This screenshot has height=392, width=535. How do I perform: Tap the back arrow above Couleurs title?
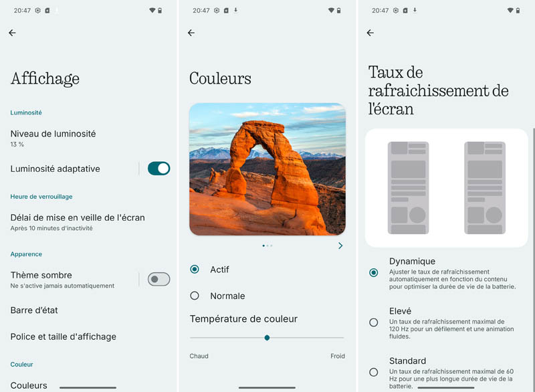click(x=191, y=33)
